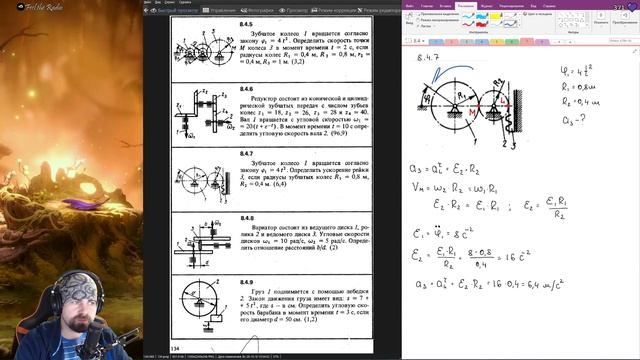640x360 pixels.
Task: Open Correction mode in image viewer
Action: click(333, 10)
